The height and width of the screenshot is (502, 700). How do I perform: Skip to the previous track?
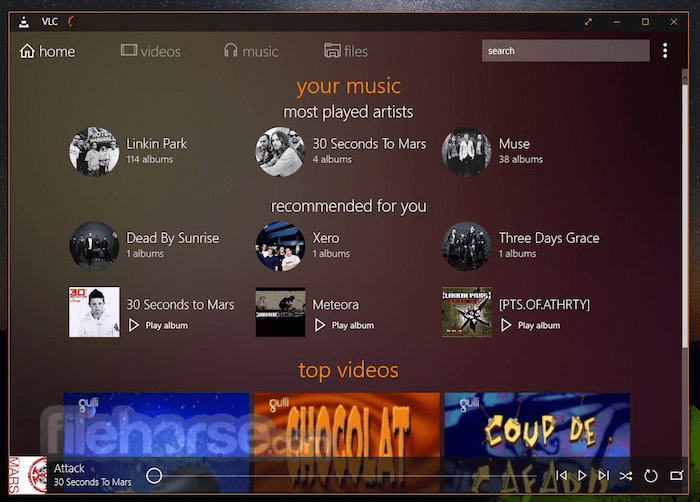coord(562,476)
